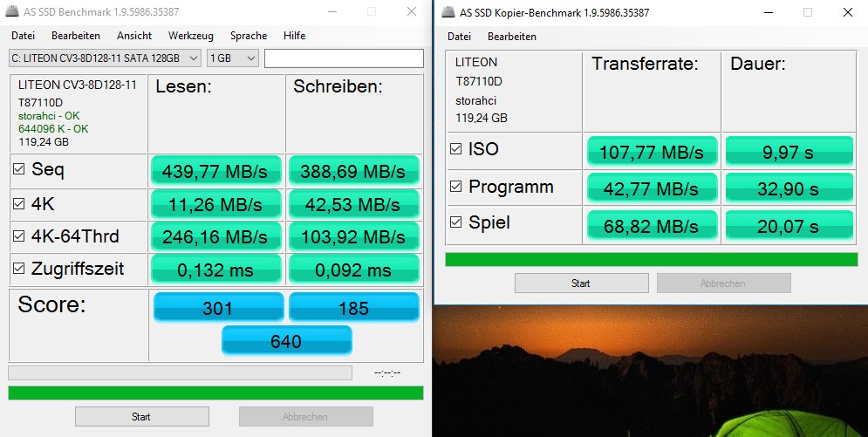Image resolution: width=868 pixels, height=437 pixels.
Task: Click the gray progress bar beside the timer
Action: pyautogui.click(x=180, y=372)
